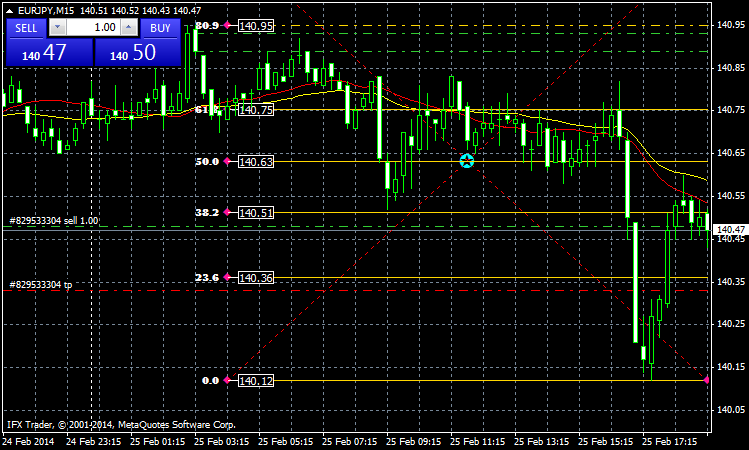Click the sell price 140 47 tile
The image size is (749, 450).
point(48,54)
